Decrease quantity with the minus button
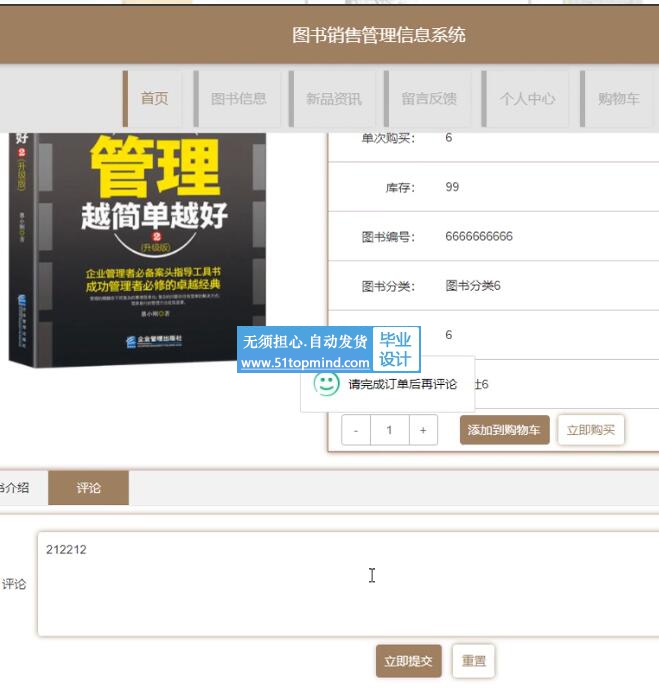Image resolution: width=659 pixels, height=700 pixels. [356, 430]
